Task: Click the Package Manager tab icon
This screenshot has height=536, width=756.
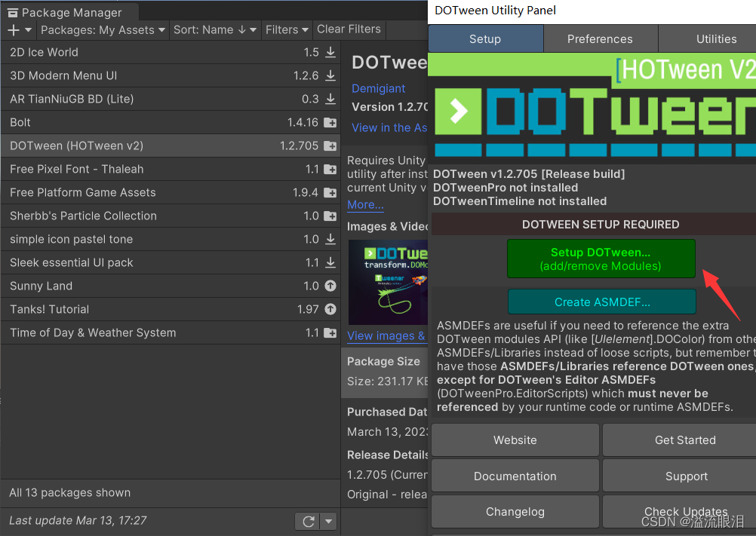Action: 13,13
